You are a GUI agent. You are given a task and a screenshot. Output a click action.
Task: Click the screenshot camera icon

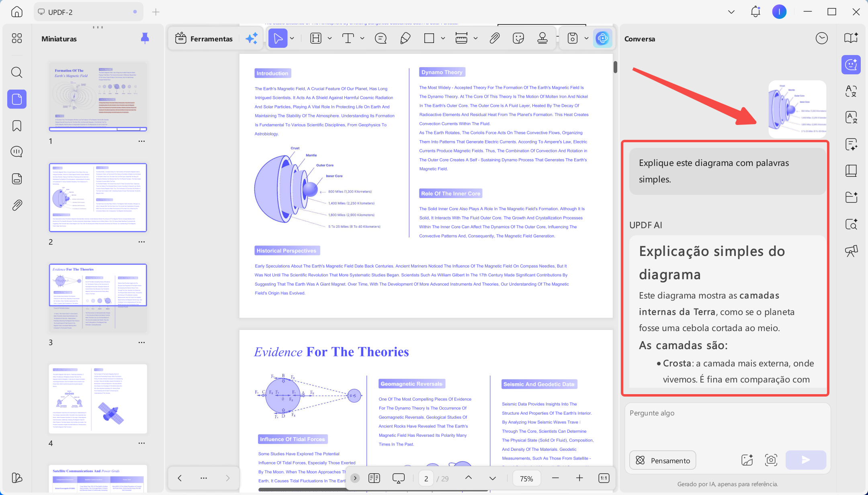[x=771, y=460]
